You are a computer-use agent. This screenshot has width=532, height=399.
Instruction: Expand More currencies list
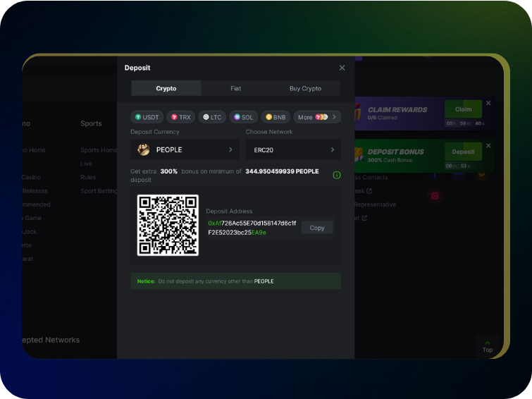point(317,117)
